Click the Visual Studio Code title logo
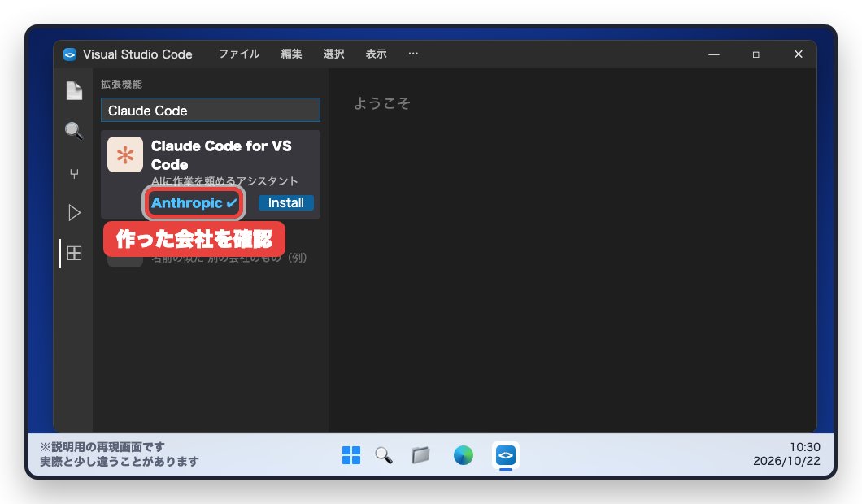 pyautogui.click(x=70, y=54)
